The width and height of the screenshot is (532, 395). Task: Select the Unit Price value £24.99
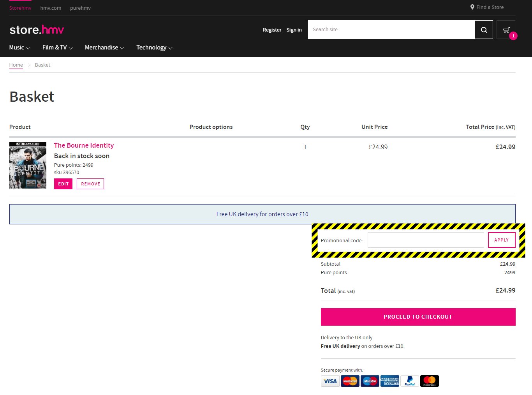pyautogui.click(x=378, y=147)
